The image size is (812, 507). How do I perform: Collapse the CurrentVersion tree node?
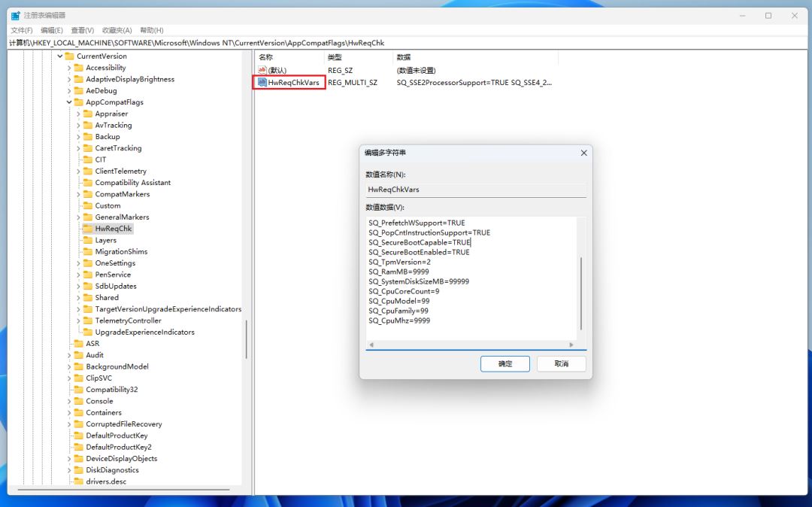60,56
